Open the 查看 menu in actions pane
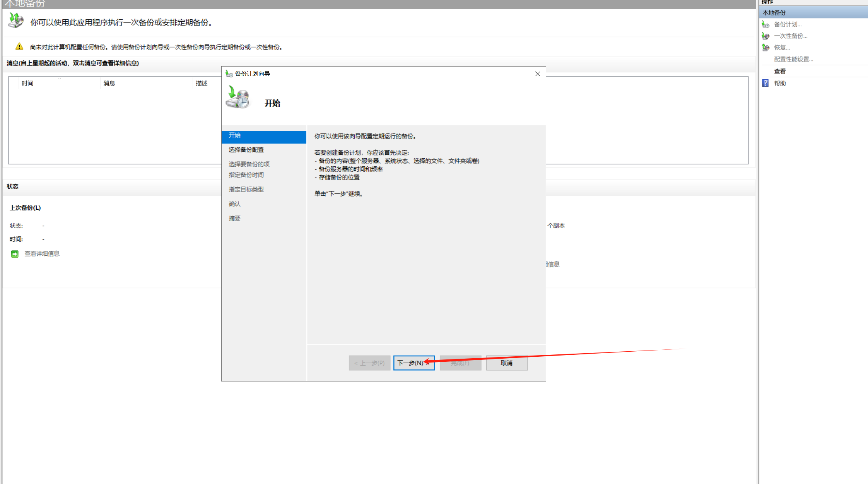 (x=780, y=71)
